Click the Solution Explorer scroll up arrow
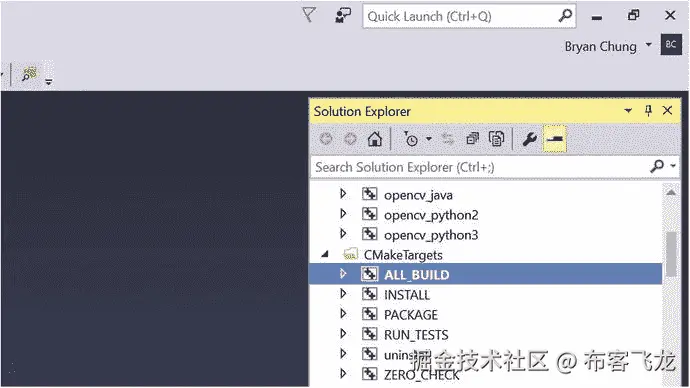The width and height of the screenshot is (690, 388). (x=671, y=192)
